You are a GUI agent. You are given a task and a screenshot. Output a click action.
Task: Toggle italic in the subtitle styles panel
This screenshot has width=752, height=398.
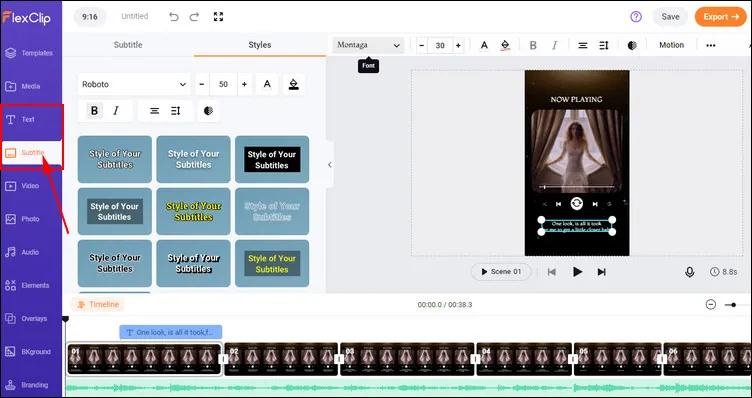[x=116, y=111]
